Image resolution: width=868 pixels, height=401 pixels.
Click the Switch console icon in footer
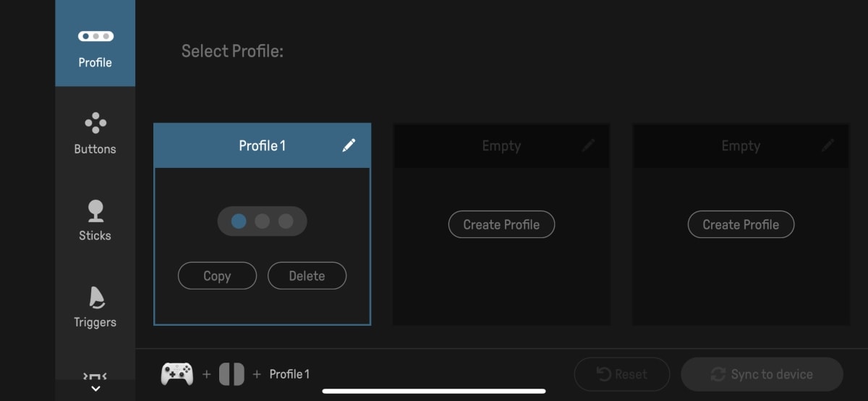click(232, 374)
